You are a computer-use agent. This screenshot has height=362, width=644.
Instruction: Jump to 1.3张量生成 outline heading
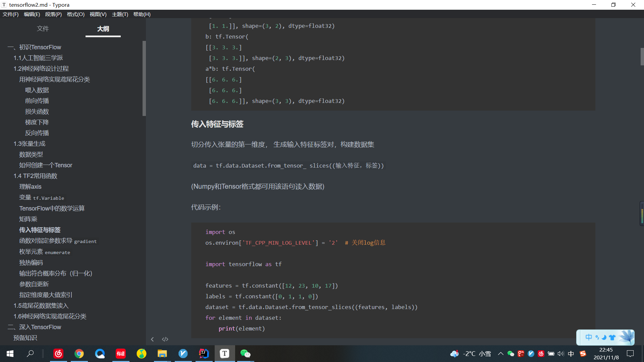click(x=30, y=143)
